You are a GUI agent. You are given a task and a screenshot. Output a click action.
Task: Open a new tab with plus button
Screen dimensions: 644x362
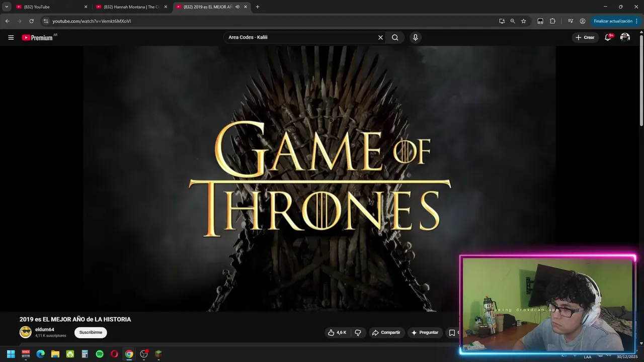pos(258,7)
